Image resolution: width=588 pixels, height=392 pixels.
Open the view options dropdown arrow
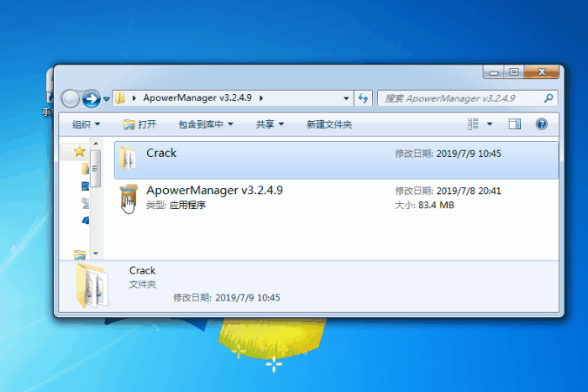click(490, 124)
